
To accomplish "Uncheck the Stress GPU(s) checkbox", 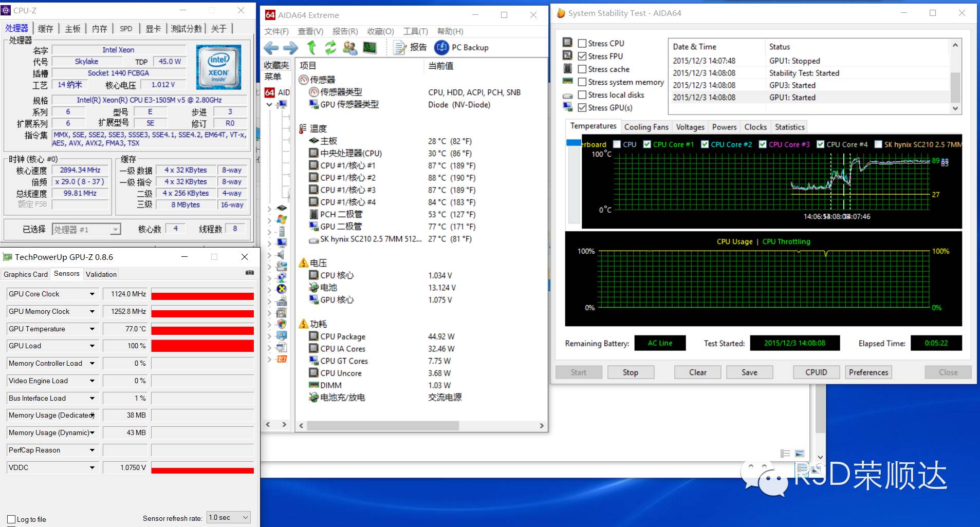I will point(582,108).
